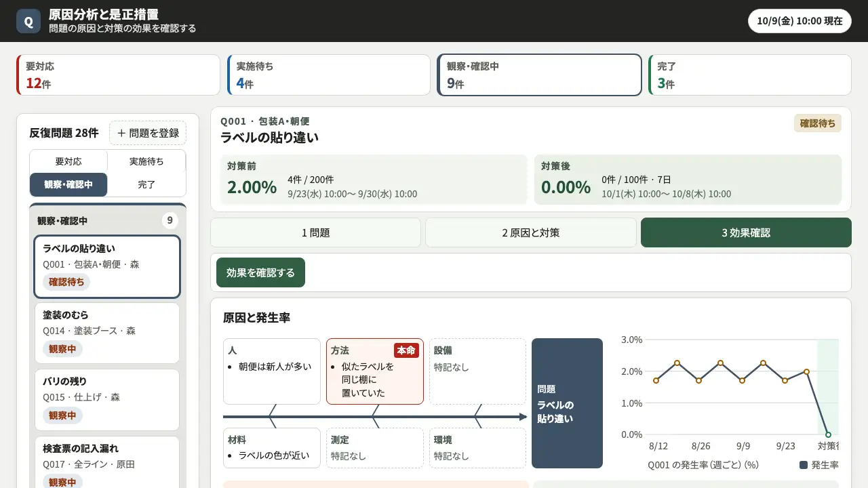Click the 0% data point after countermeasure
Image resolution: width=868 pixels, height=488 pixels.
[x=828, y=434]
